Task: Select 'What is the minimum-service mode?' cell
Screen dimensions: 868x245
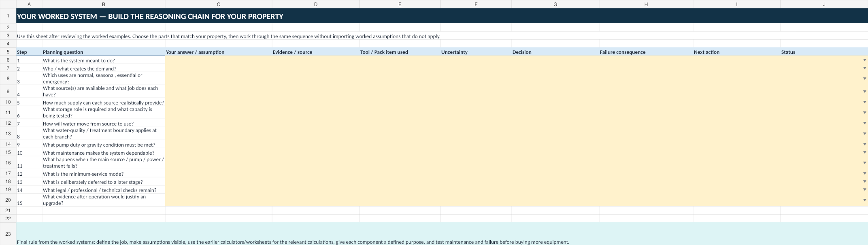Action: click(104, 173)
